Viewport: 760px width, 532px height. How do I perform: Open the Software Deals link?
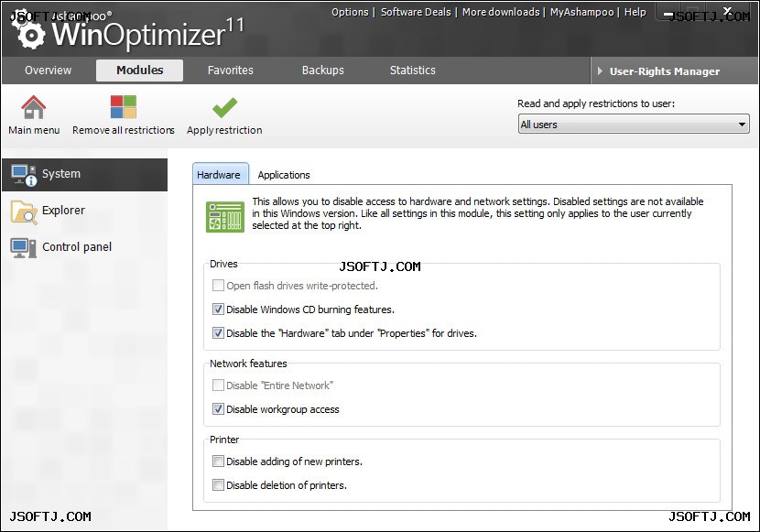click(x=416, y=12)
